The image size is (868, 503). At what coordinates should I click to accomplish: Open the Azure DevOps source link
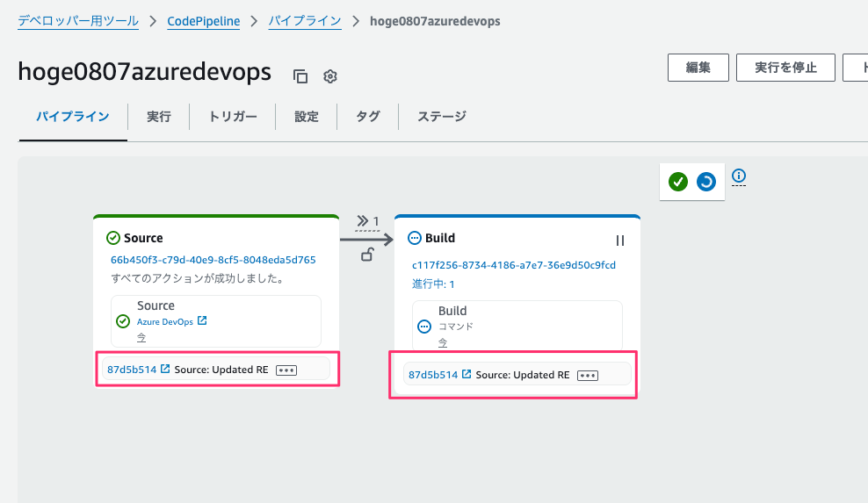tap(165, 321)
